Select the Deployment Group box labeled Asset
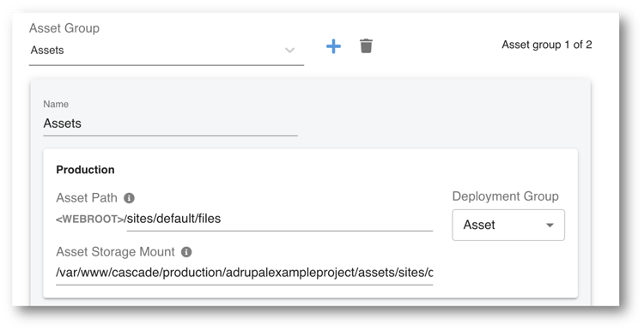Viewport: 644px width, 331px height. coord(508,225)
